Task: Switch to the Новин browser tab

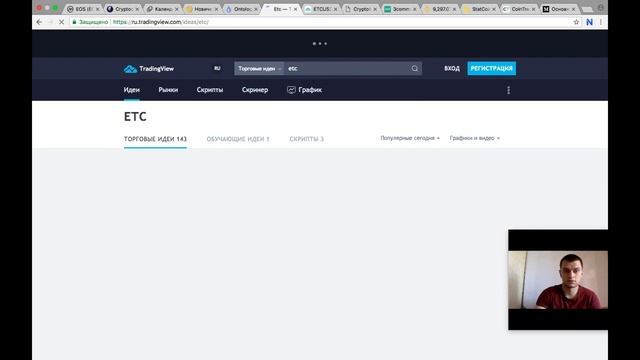Action: click(x=203, y=9)
